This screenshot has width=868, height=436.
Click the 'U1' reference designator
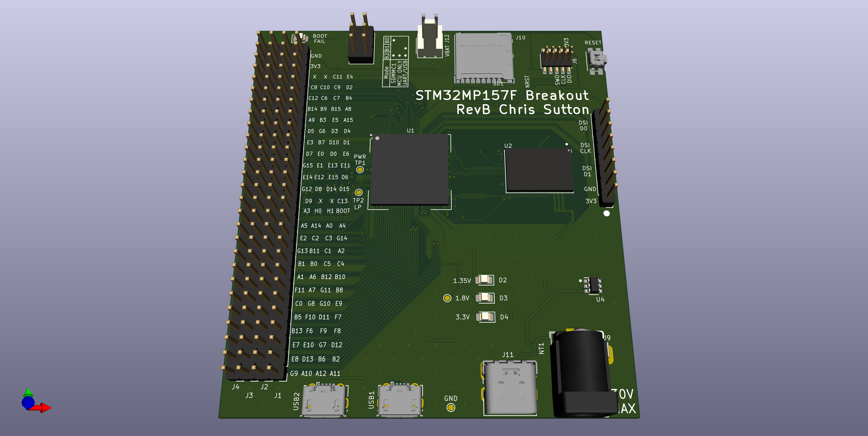(x=410, y=130)
